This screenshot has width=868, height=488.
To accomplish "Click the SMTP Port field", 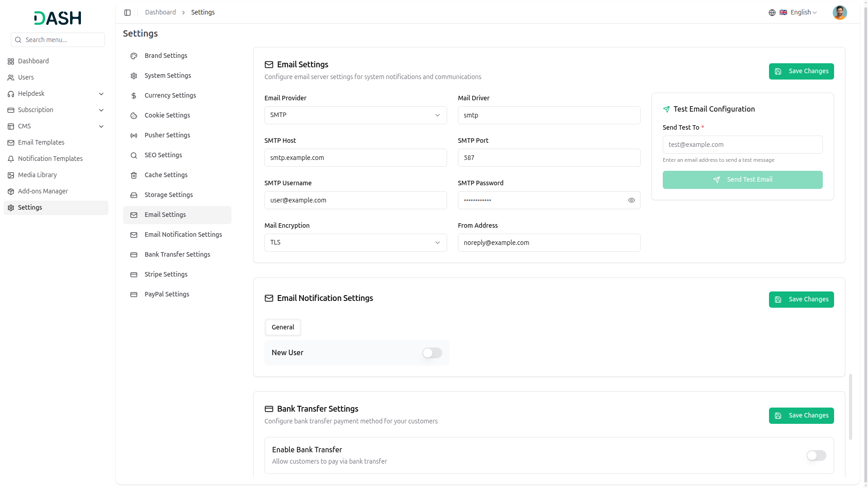I will 549,158.
